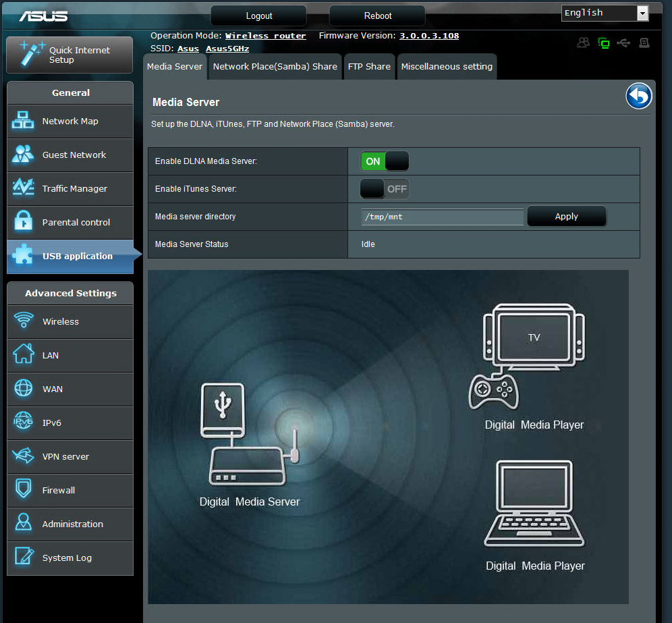Go to Traffic Manager page
The width and height of the screenshot is (672, 623).
click(x=70, y=189)
